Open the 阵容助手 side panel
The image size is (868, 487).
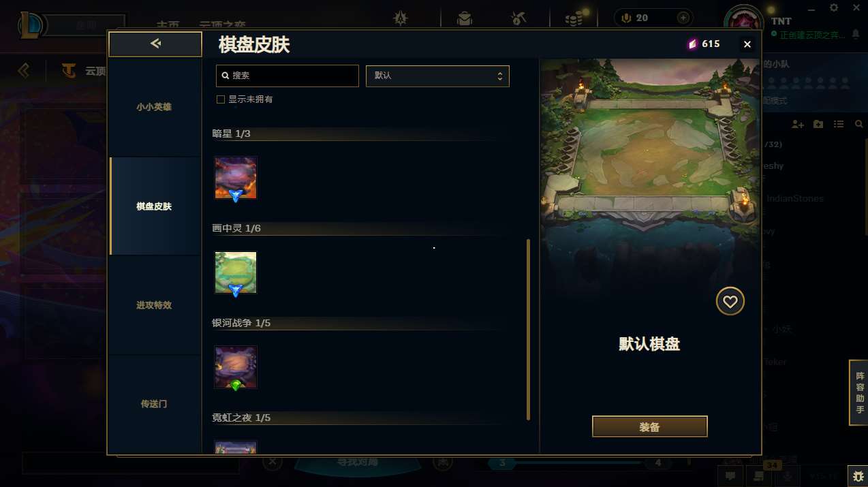coord(859,392)
